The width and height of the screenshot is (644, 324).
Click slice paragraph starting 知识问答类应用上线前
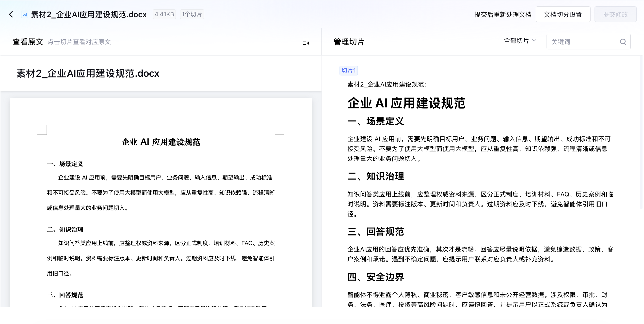click(x=480, y=204)
